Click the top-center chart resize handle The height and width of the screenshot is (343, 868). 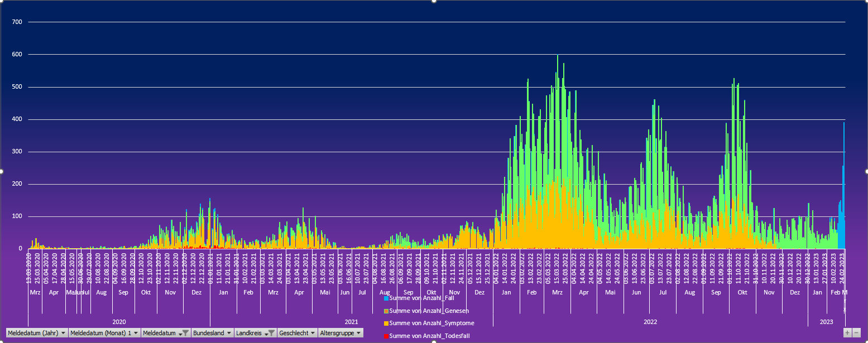[x=434, y=1]
